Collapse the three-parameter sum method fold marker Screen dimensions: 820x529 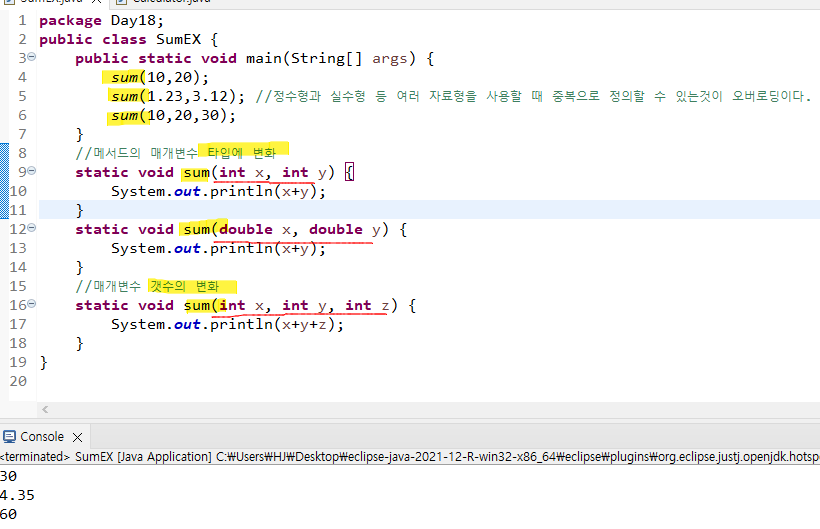pyautogui.click(x=31, y=303)
